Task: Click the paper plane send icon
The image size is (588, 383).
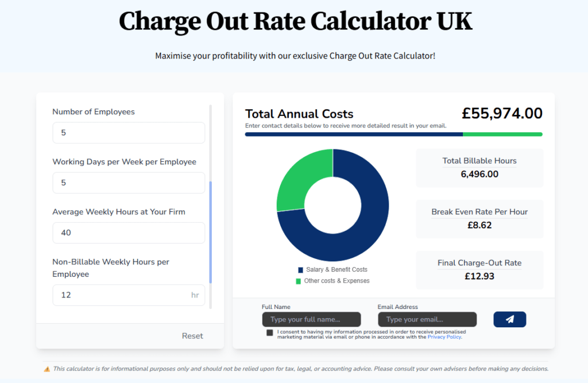Action: (509, 319)
